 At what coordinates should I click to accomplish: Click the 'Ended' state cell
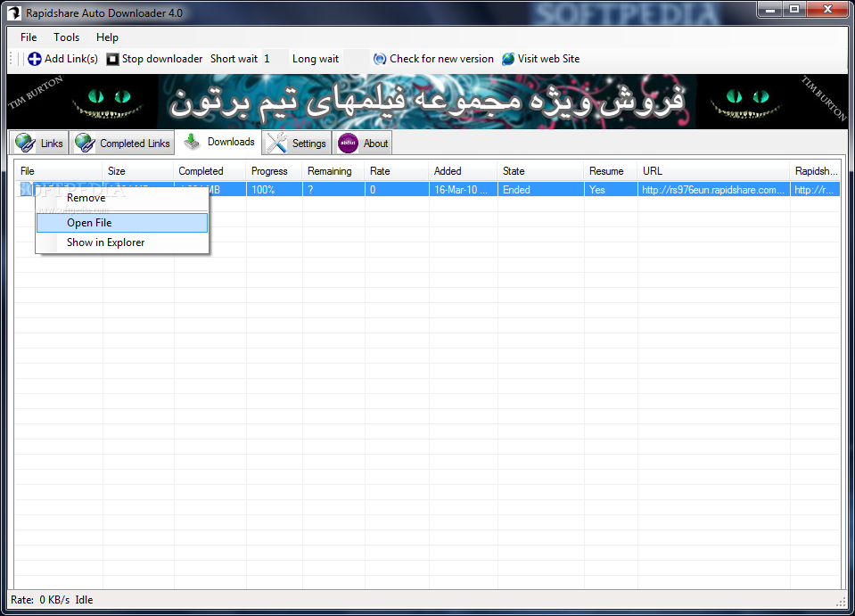(x=540, y=190)
